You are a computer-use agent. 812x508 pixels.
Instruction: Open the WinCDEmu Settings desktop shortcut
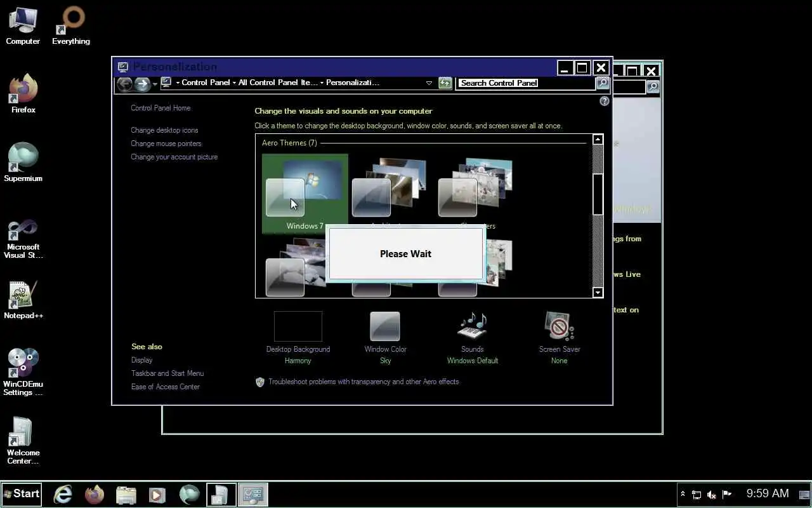23,372
